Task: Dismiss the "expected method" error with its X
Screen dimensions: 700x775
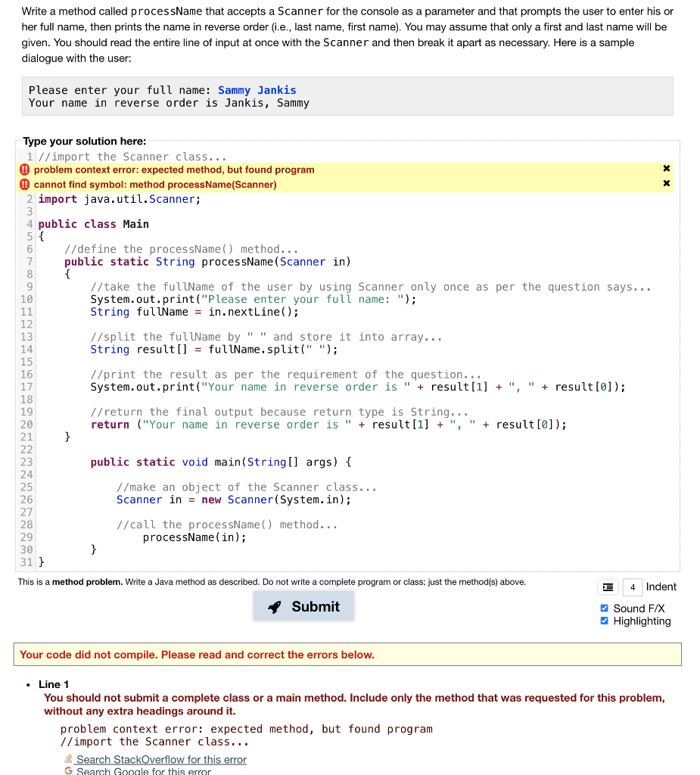Action: point(666,170)
